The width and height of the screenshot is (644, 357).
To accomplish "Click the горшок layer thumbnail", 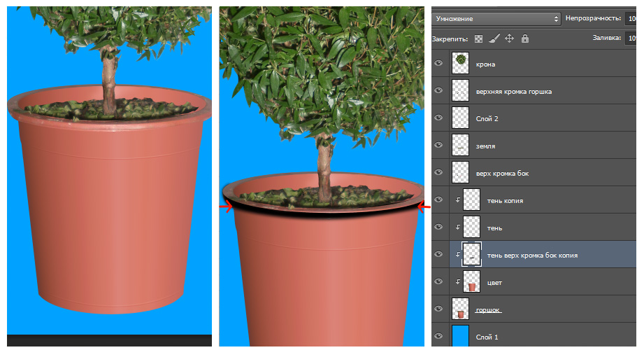I will (x=460, y=309).
